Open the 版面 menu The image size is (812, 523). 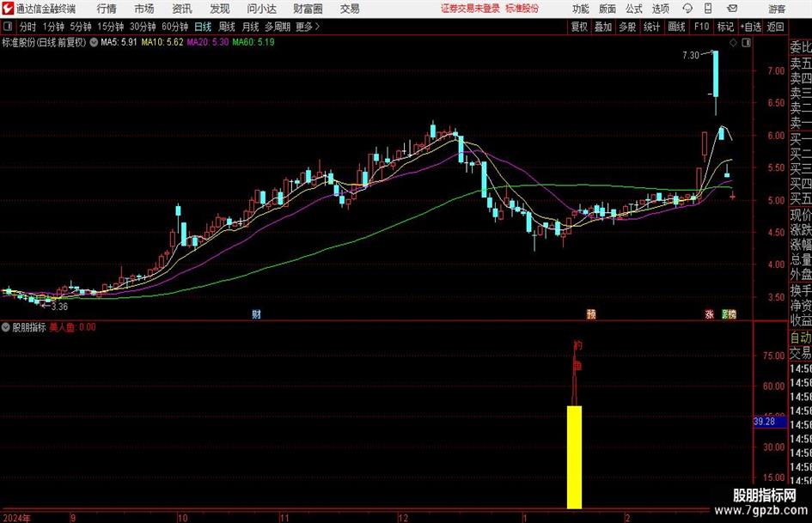coord(607,9)
